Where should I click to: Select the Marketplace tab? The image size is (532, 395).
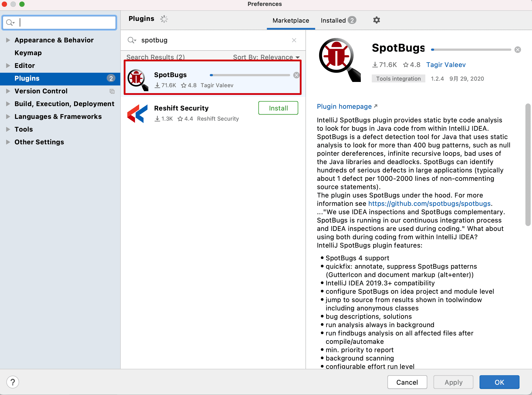pos(291,20)
